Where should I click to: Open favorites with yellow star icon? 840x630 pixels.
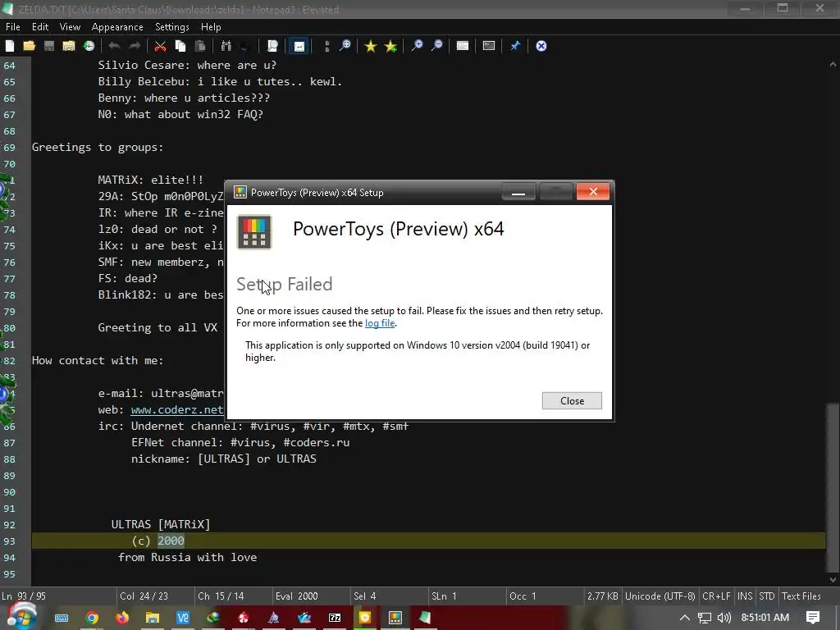pyautogui.click(x=370, y=46)
